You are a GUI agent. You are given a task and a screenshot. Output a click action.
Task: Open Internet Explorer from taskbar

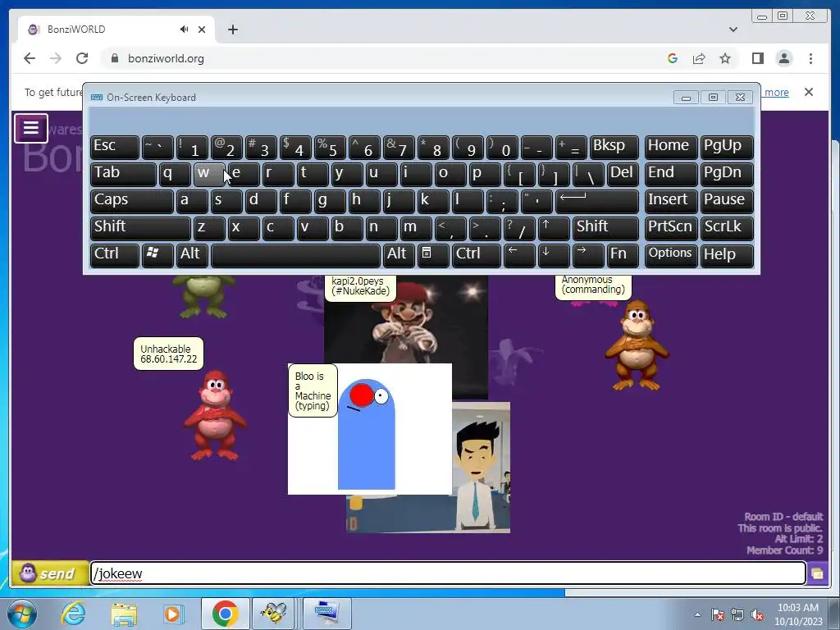point(73,614)
